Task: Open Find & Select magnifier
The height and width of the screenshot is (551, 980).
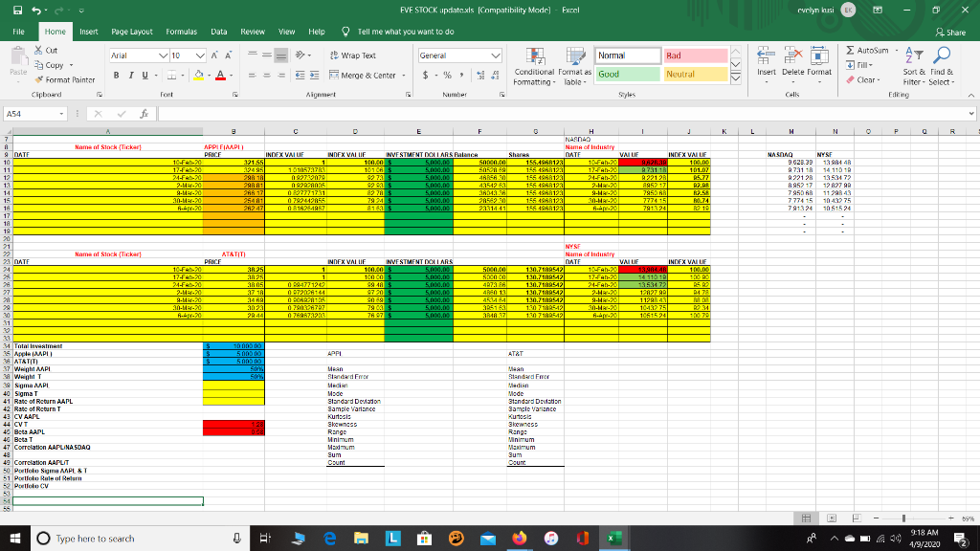Action: pos(941,66)
